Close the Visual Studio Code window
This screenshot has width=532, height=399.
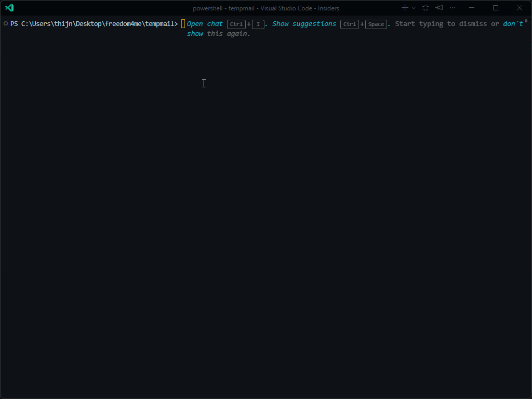520,8
